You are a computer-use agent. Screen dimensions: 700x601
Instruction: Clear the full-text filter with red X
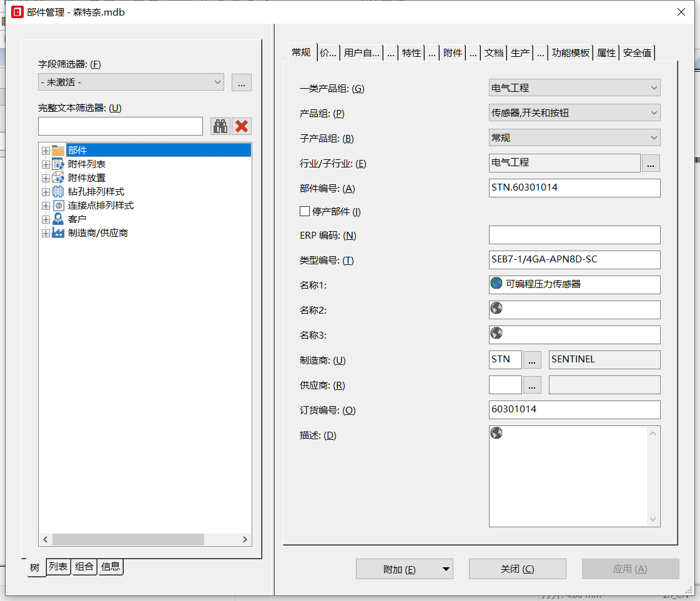coord(242,126)
